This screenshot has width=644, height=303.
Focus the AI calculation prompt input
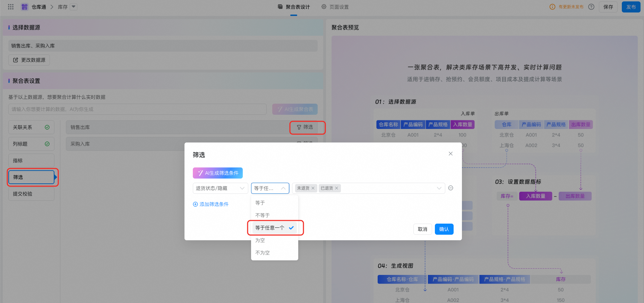pyautogui.click(x=137, y=109)
